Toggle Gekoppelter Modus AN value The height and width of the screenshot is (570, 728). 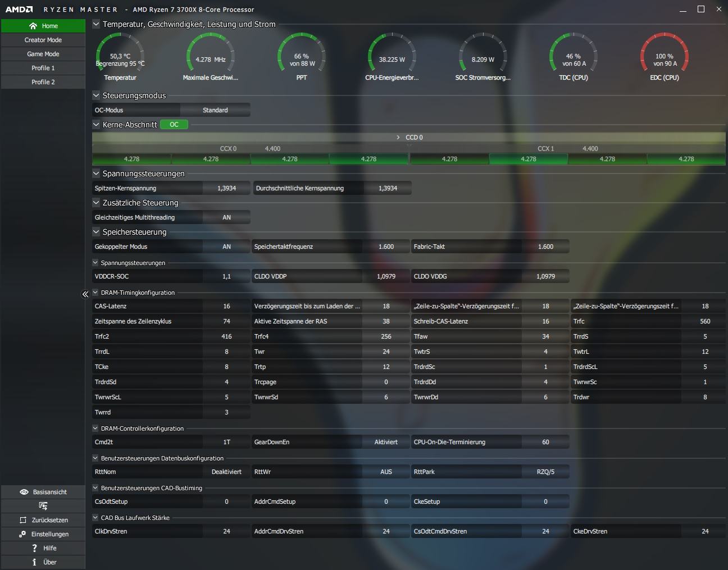coord(226,247)
